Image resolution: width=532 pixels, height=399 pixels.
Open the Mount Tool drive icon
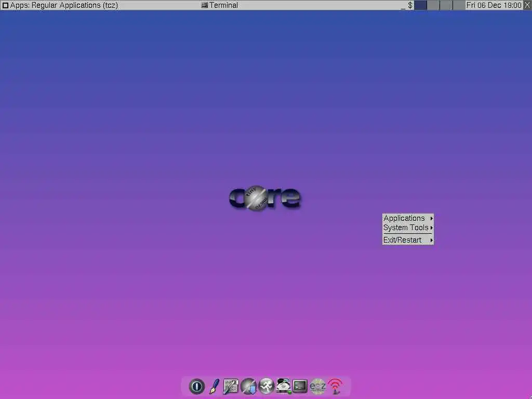pyautogui.click(x=283, y=386)
